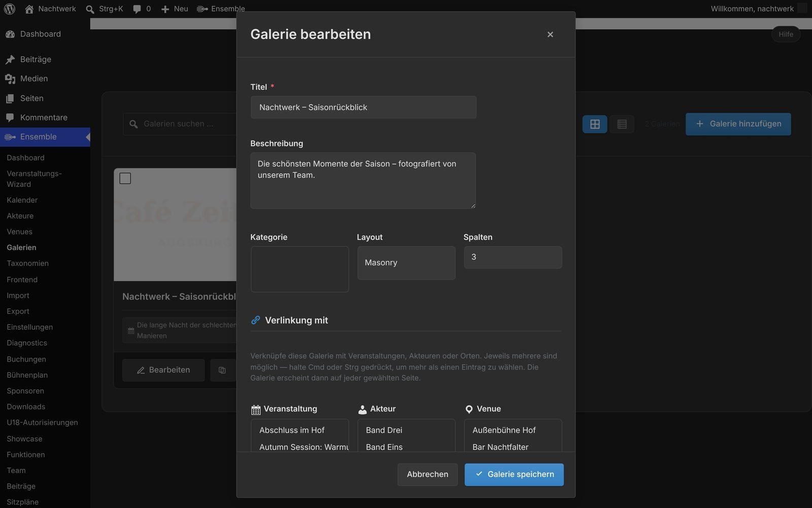
Task: Click Galerie hinzufügen button
Action: pos(738,124)
